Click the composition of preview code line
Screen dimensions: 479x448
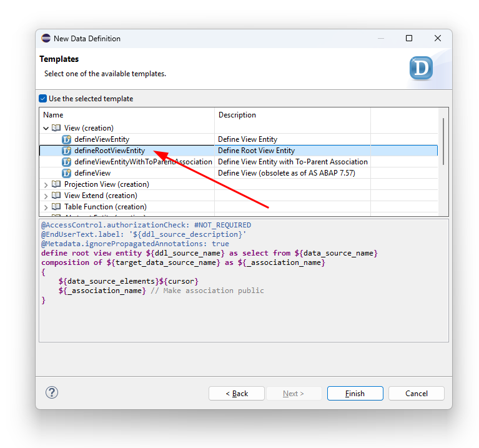coord(183,262)
